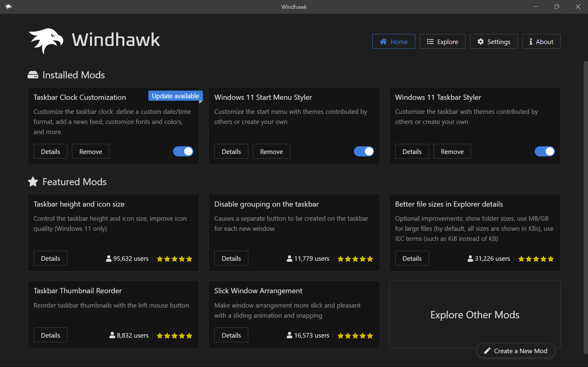Open Details for Windows 11 Taskbar Styler

412,151
